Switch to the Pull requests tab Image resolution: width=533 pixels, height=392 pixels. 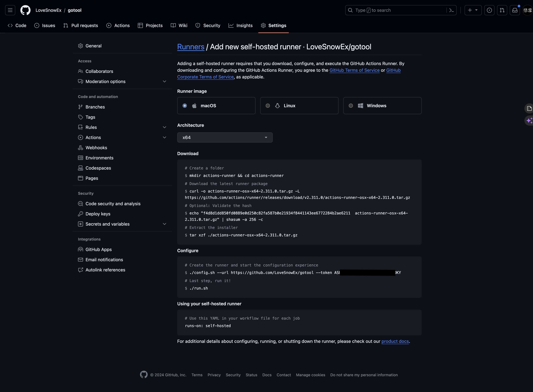click(x=81, y=25)
